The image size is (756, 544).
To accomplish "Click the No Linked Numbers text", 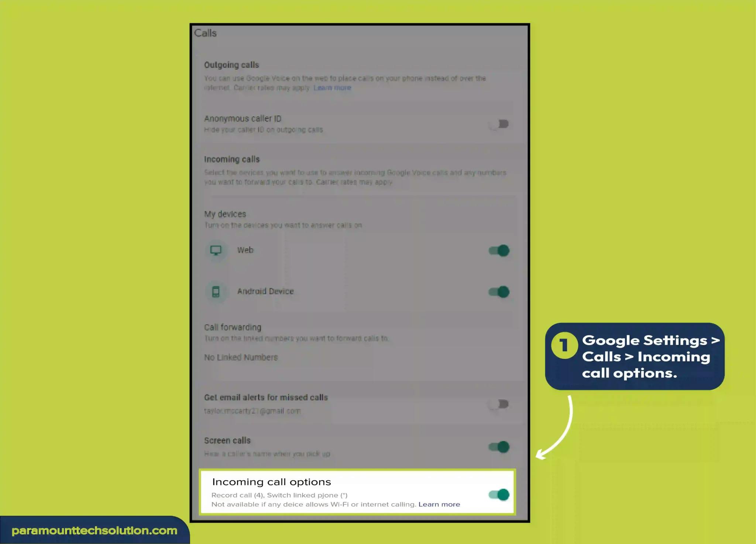I will point(241,357).
